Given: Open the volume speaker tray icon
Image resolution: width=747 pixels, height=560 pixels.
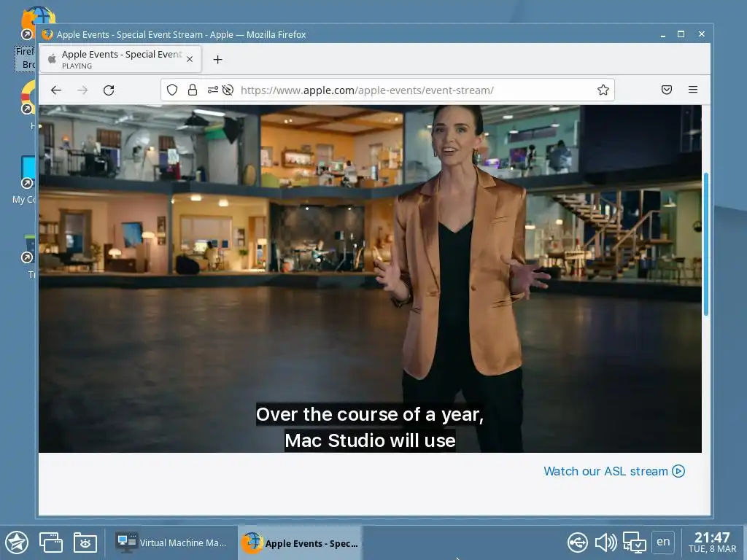Looking at the screenshot, I should point(606,542).
